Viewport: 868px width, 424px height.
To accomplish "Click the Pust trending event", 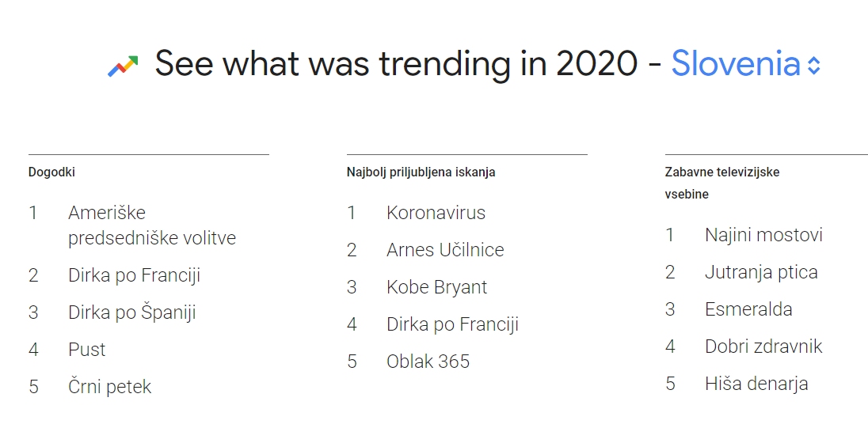I will tap(87, 350).
